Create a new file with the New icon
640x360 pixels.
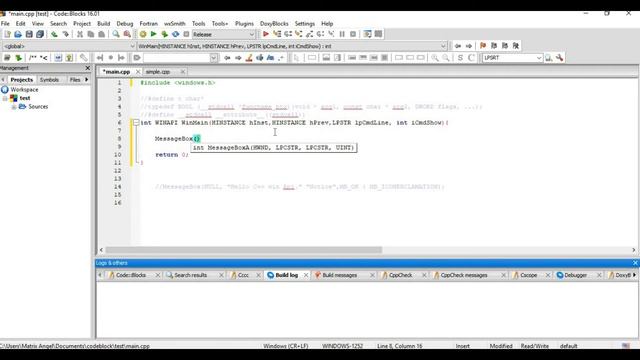[x=7, y=34]
